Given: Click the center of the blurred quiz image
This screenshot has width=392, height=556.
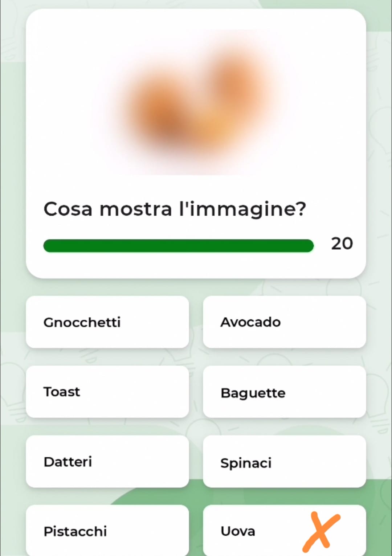Looking at the screenshot, I should click(196, 102).
